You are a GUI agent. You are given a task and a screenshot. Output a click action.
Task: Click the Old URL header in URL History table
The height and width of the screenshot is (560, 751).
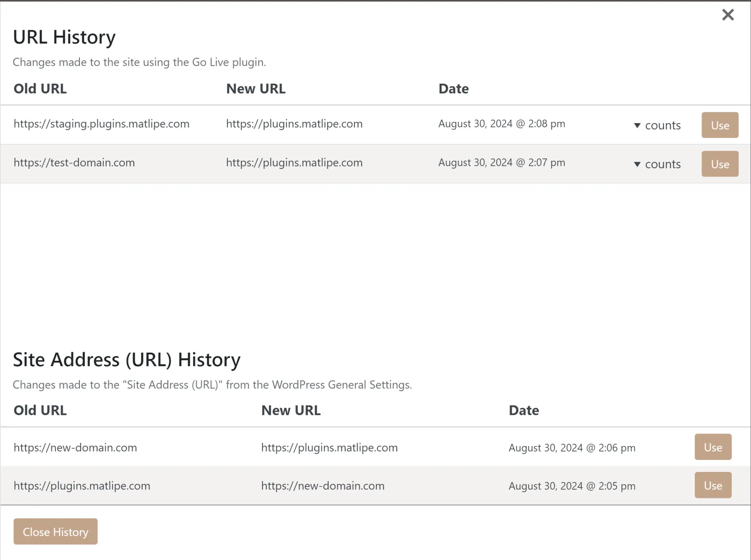coord(40,89)
